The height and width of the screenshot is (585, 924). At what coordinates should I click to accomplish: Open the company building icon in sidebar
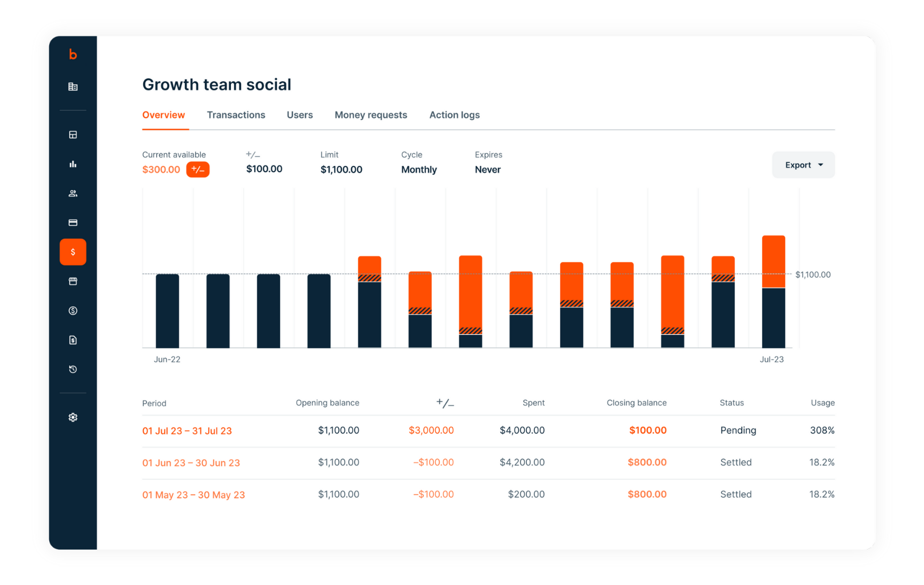[73, 87]
